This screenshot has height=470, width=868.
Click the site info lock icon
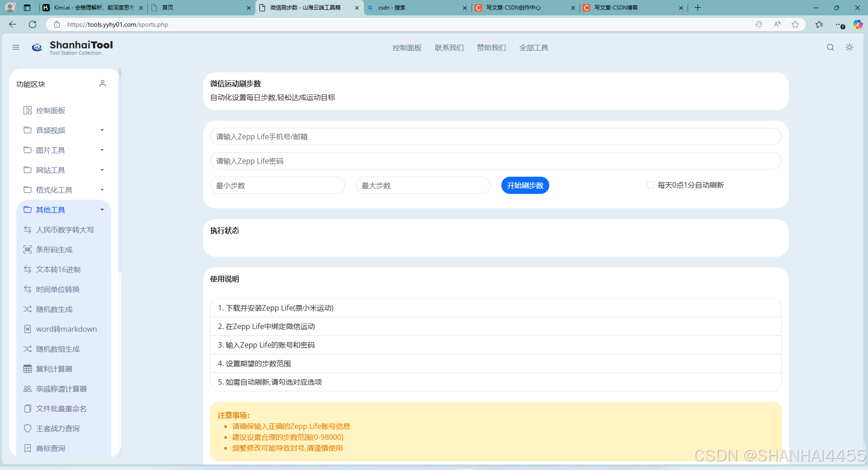point(57,24)
